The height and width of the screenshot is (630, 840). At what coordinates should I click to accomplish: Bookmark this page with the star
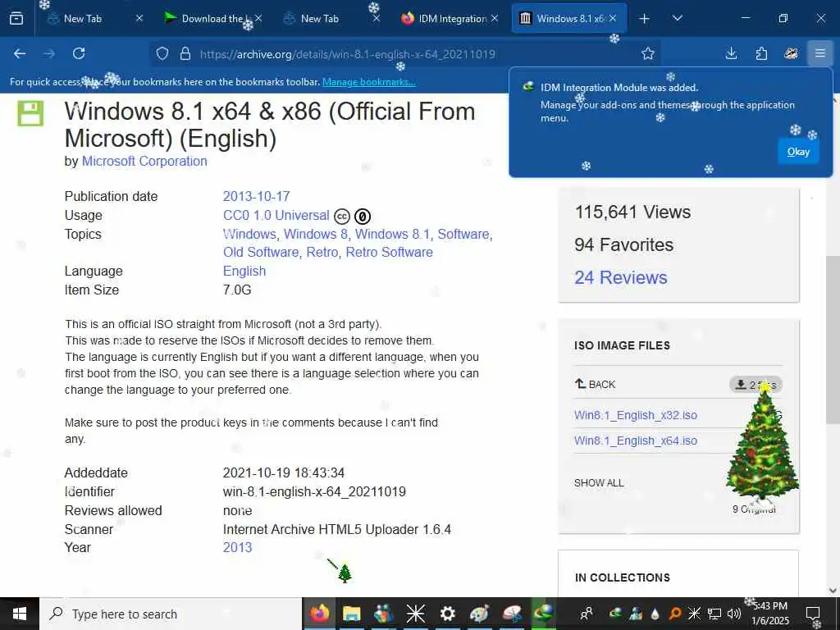tap(648, 53)
